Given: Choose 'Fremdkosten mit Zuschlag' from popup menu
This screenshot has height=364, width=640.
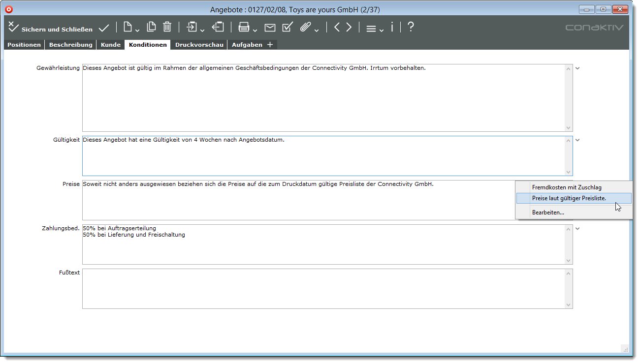Looking at the screenshot, I should 566,187.
